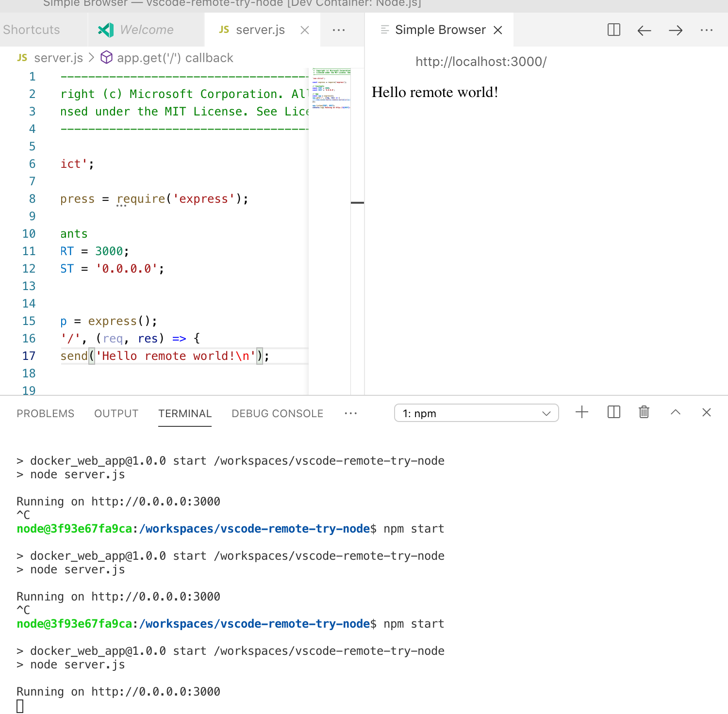This screenshot has height=714, width=728.
Task: Click the http://localhost:3000 address field
Action: coord(480,62)
